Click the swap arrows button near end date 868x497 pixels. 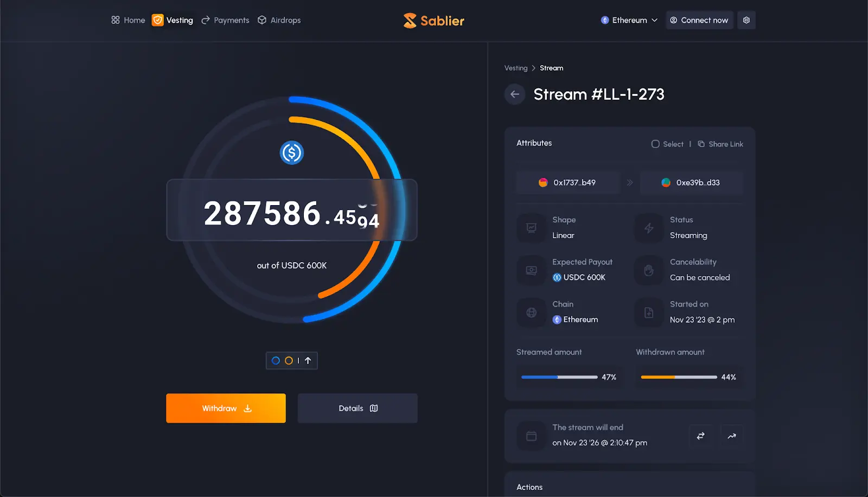pos(701,436)
